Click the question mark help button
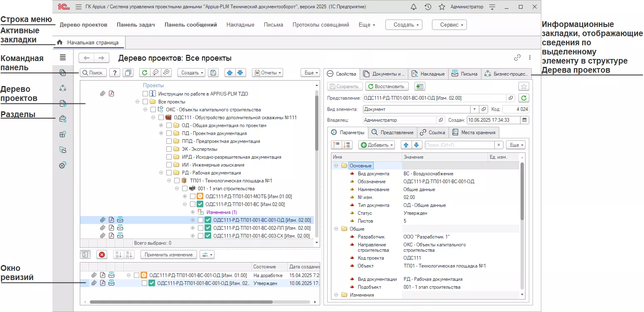This screenshot has width=644, height=312. click(115, 73)
